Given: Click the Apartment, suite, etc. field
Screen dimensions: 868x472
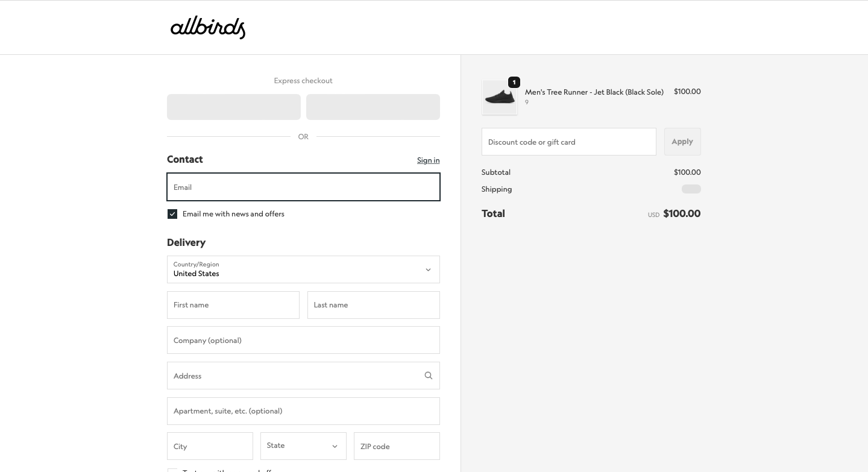Looking at the screenshot, I should 303,411.
